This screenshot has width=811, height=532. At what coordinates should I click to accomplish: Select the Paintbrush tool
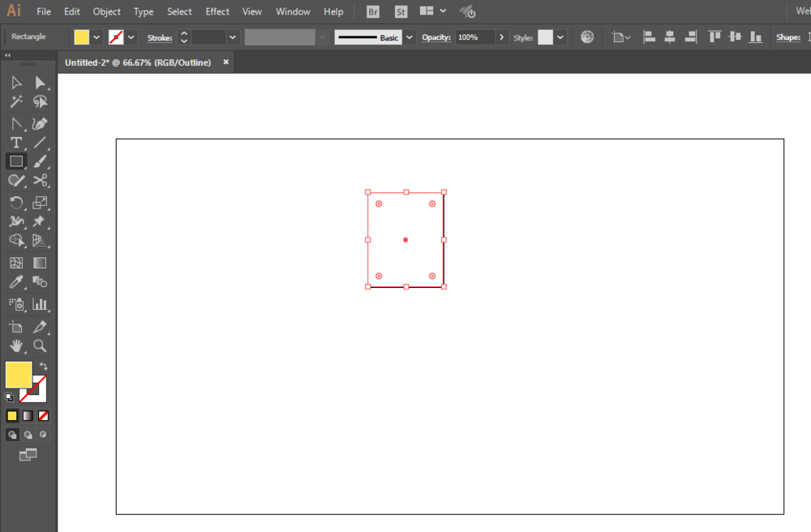click(x=40, y=161)
